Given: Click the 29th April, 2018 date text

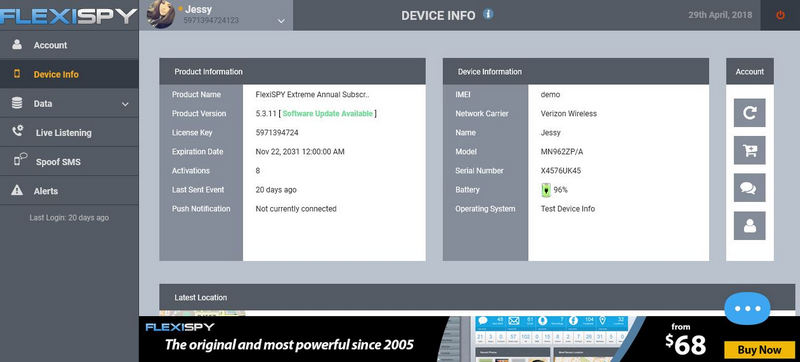Looking at the screenshot, I should 720,15.
